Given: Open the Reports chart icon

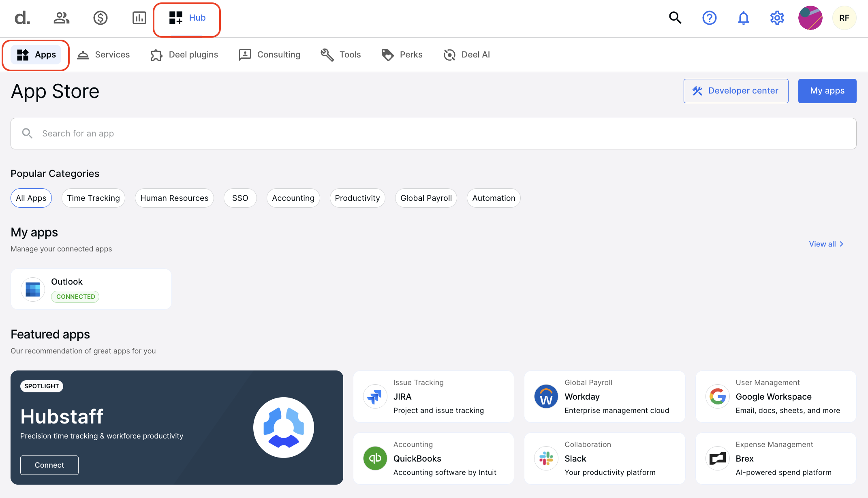Looking at the screenshot, I should [139, 18].
